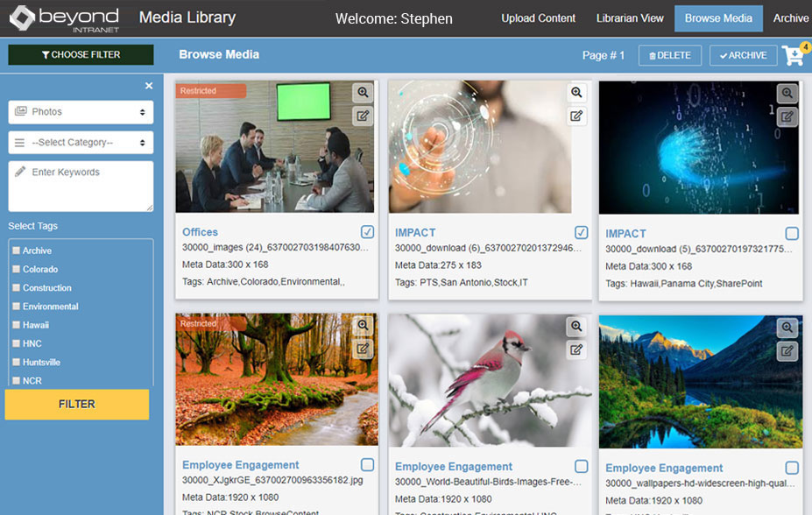812x515 pixels.
Task: Click the edit pencil icon on the autumn forest card
Action: point(363,349)
